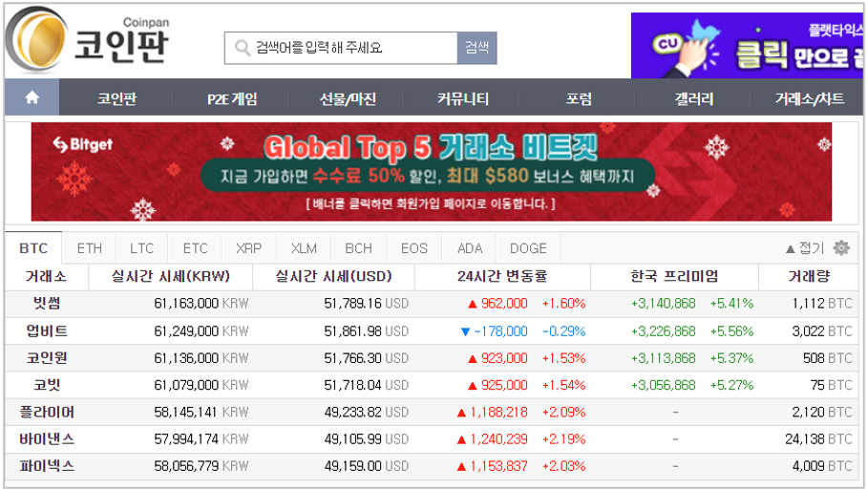Viewport: 868px width, 490px height.
Task: Collapse the price table with 접기
Action: [x=805, y=248]
